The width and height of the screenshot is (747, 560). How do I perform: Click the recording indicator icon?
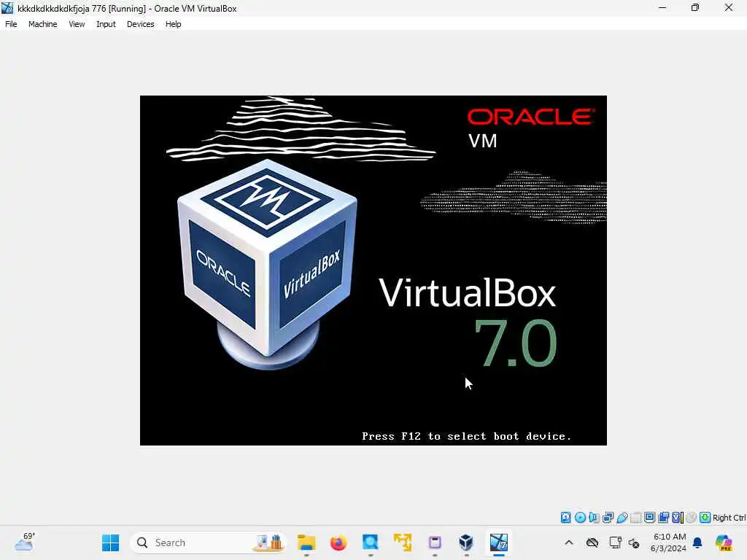point(664,517)
